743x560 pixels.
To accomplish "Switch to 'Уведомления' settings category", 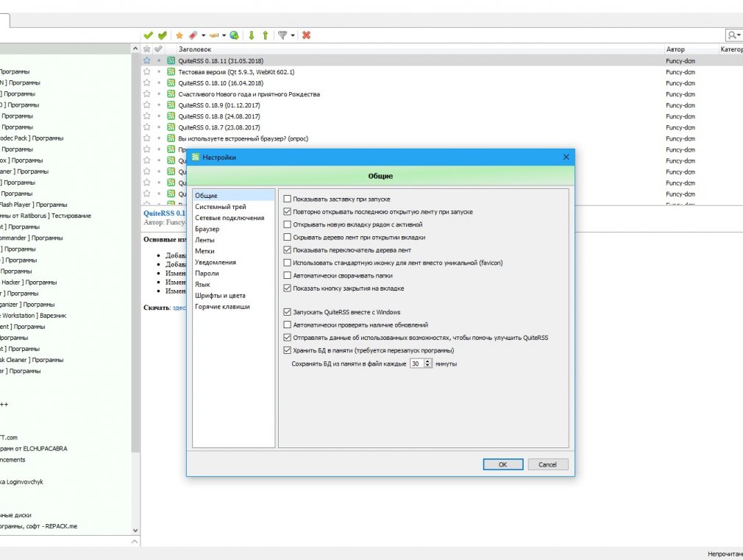I will (x=216, y=262).
